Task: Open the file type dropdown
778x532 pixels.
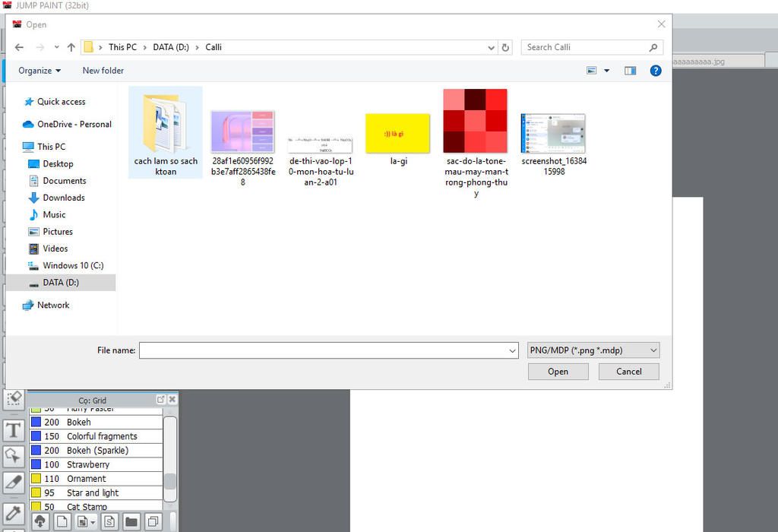Action: pyautogui.click(x=593, y=350)
